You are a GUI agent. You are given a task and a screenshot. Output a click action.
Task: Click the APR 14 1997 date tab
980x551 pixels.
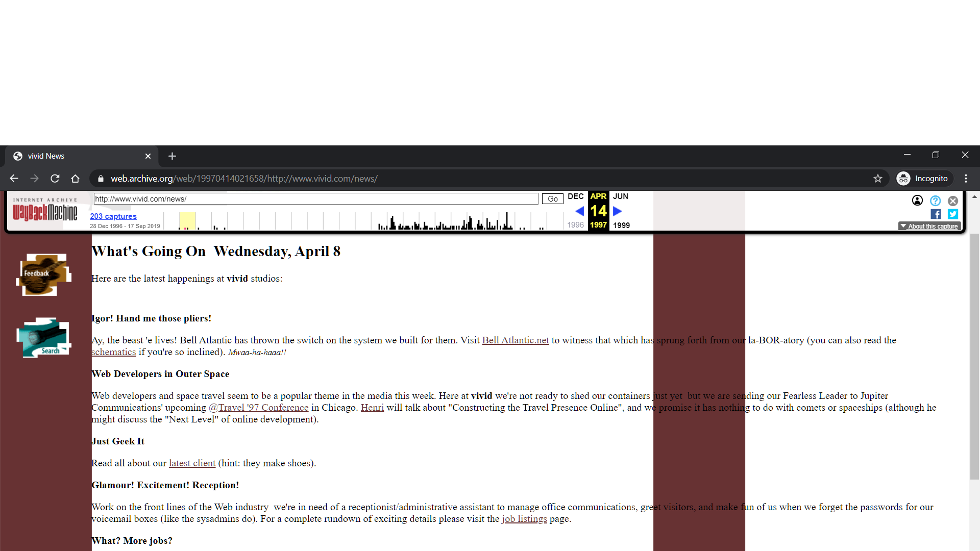(598, 211)
